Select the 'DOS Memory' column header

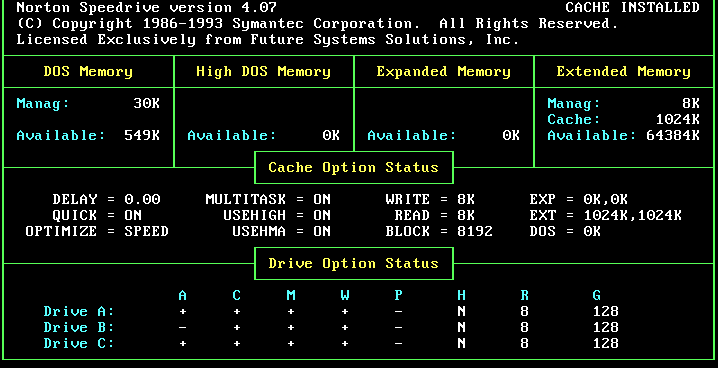tap(88, 72)
